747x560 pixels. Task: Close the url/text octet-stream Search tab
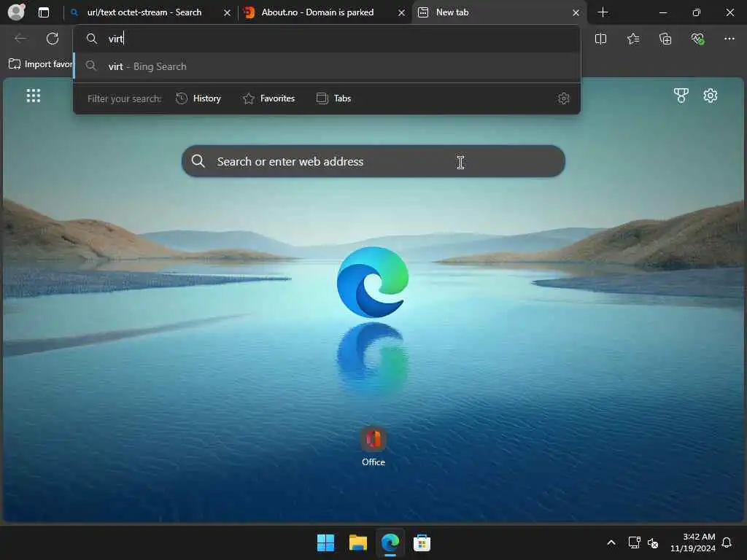228,13
